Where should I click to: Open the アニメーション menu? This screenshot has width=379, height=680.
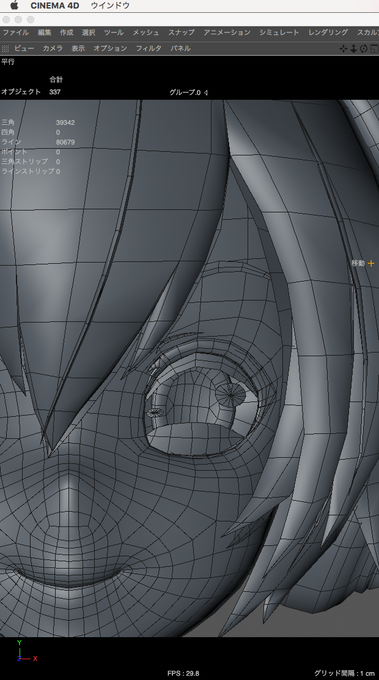point(227,33)
